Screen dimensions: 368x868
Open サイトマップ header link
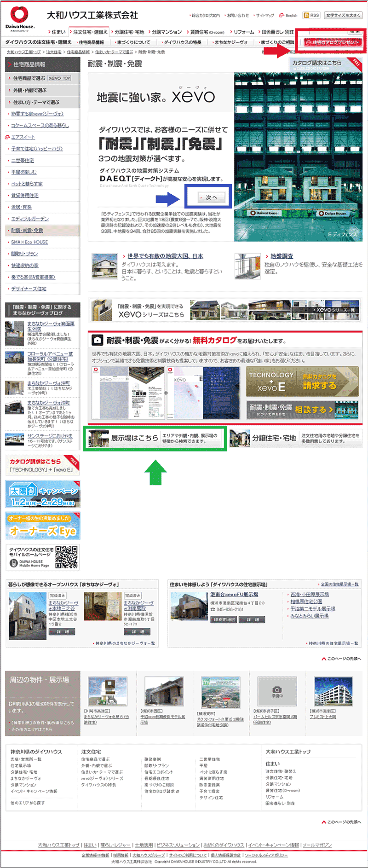[264, 15]
